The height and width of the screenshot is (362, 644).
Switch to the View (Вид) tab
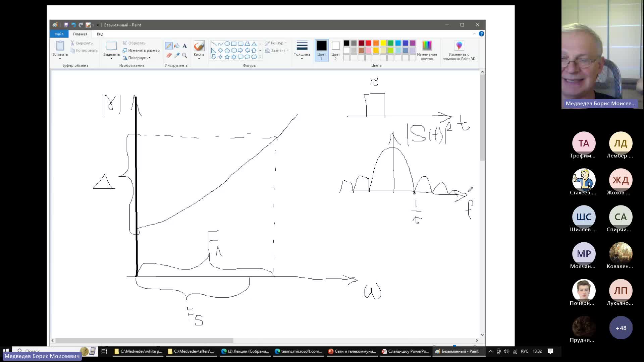coord(100,34)
